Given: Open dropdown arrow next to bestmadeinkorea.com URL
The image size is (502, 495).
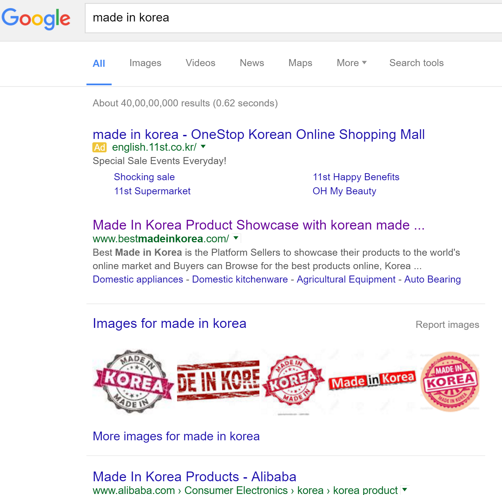Looking at the screenshot, I should (x=236, y=238).
